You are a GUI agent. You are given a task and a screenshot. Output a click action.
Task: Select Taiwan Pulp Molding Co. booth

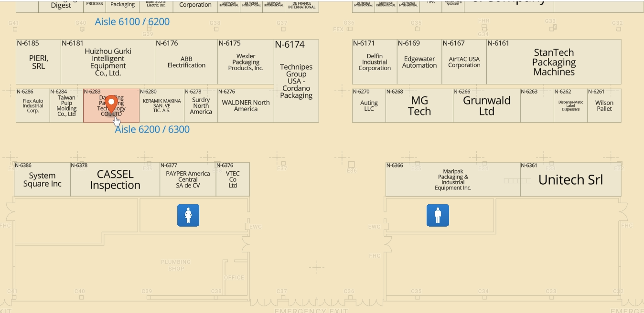(66, 105)
